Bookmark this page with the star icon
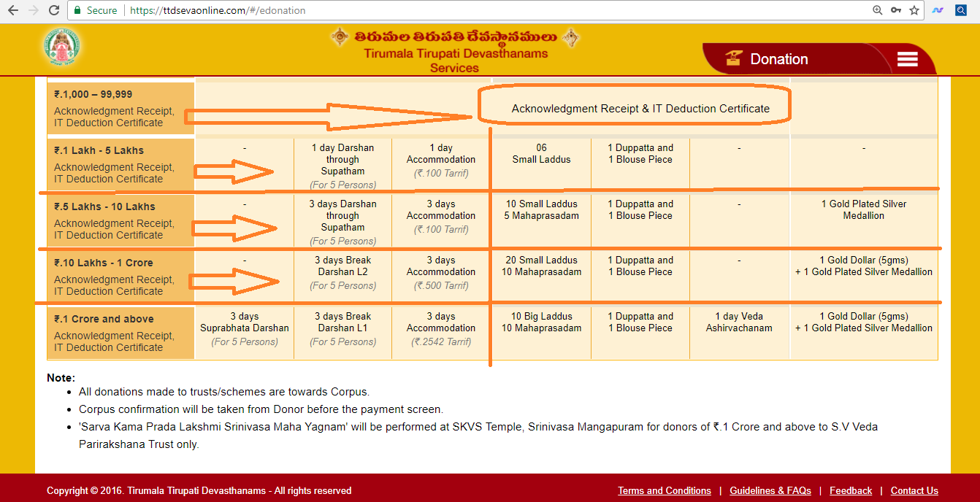 coord(914,11)
